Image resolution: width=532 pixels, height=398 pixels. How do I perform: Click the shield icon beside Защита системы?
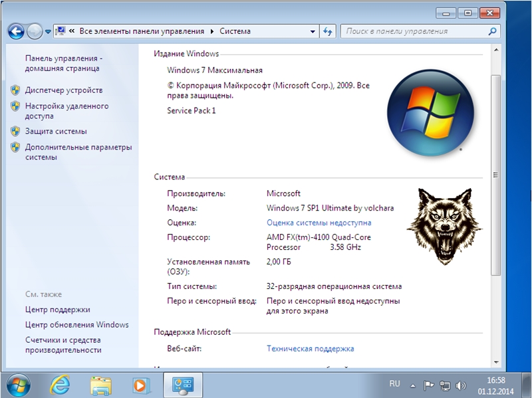(15, 131)
